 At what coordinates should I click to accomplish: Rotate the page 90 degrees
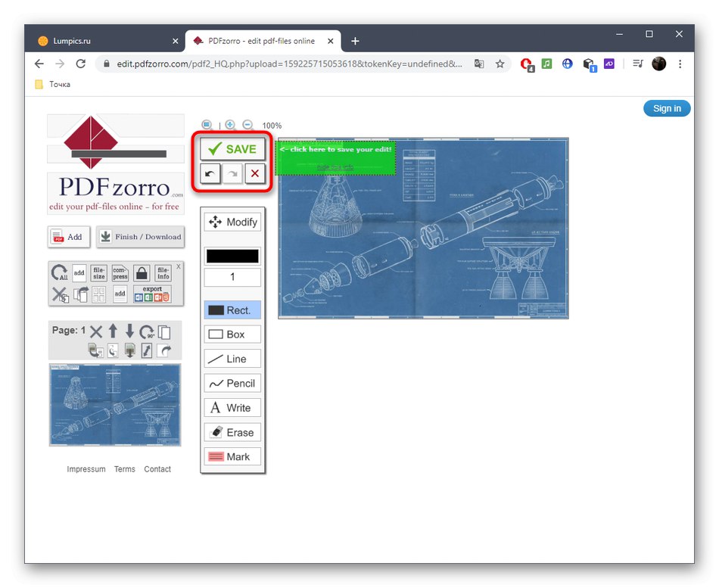tap(148, 332)
